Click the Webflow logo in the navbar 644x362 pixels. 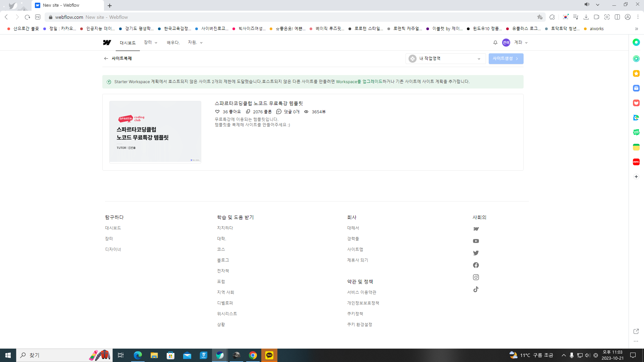pyautogui.click(x=107, y=43)
